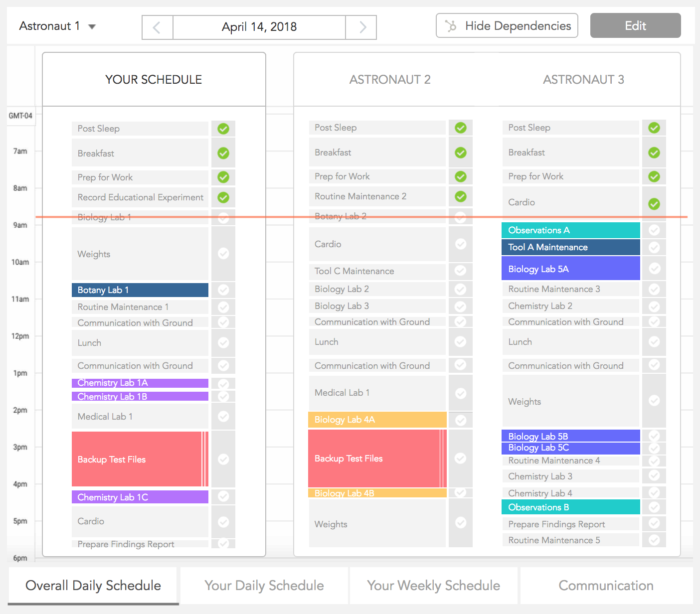The height and width of the screenshot is (614, 700).
Task: Open the Astronaut 1 selector dropdown
Action: 57,26
